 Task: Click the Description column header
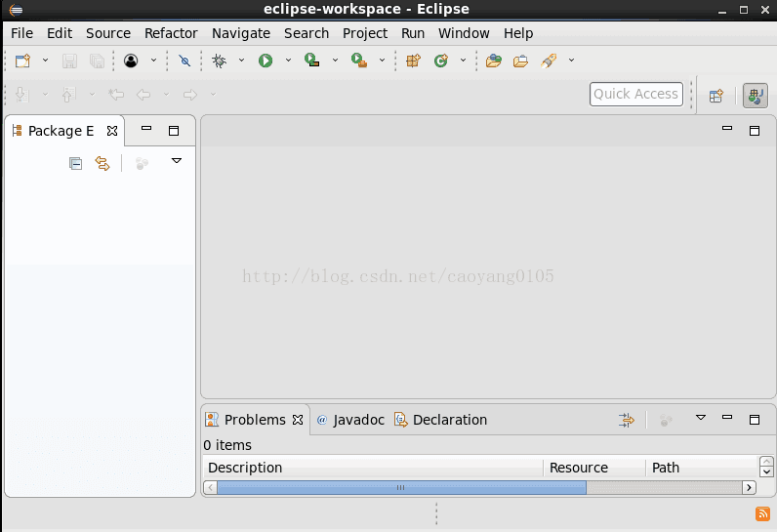[373, 468]
